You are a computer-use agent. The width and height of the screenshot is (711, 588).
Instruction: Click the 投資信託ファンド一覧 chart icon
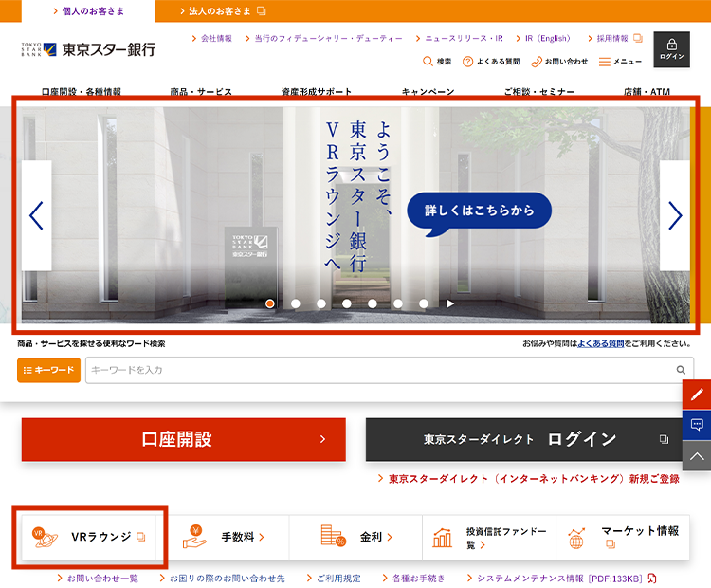point(442,538)
